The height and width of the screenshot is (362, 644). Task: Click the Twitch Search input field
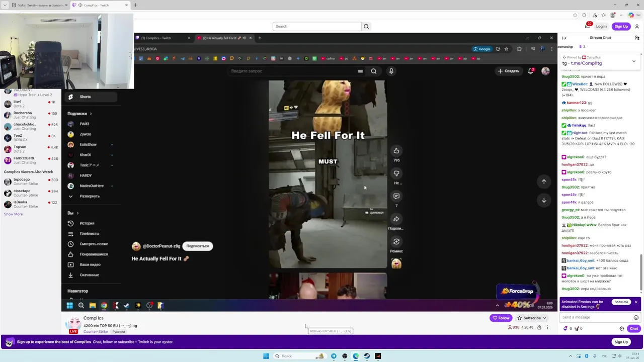(317, 26)
